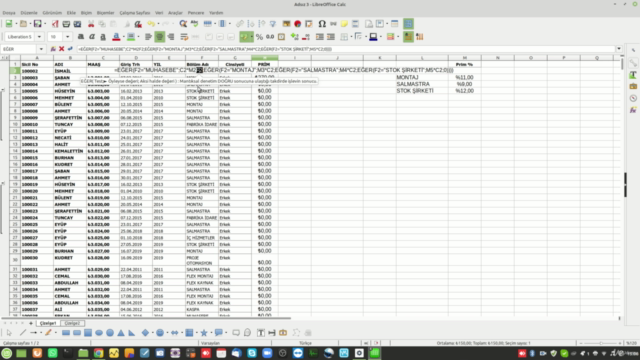This screenshot has height=360, width=640.
Task: Insert Text Box drawing tool
Action: (261, 333)
